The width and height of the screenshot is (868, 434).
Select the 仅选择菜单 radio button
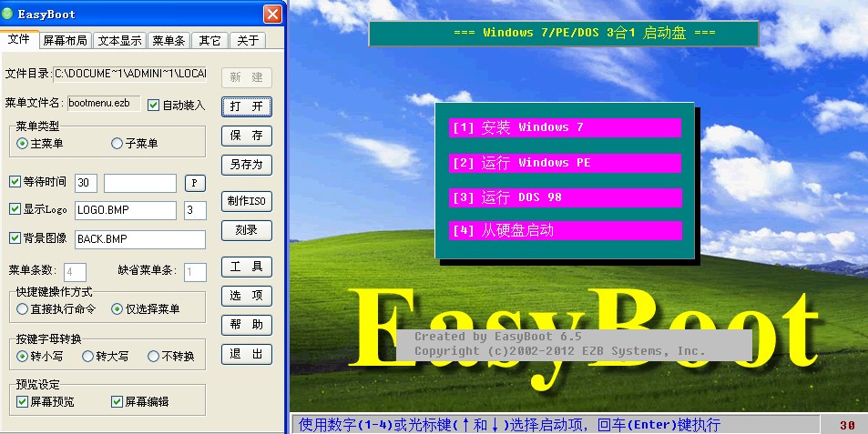pos(117,309)
